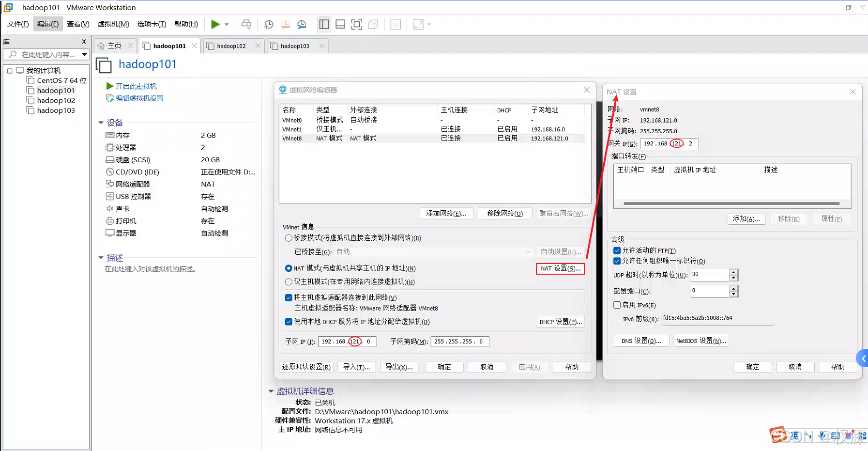Open the 编辑(E) menu
The width and height of the screenshot is (868, 451).
tap(48, 24)
